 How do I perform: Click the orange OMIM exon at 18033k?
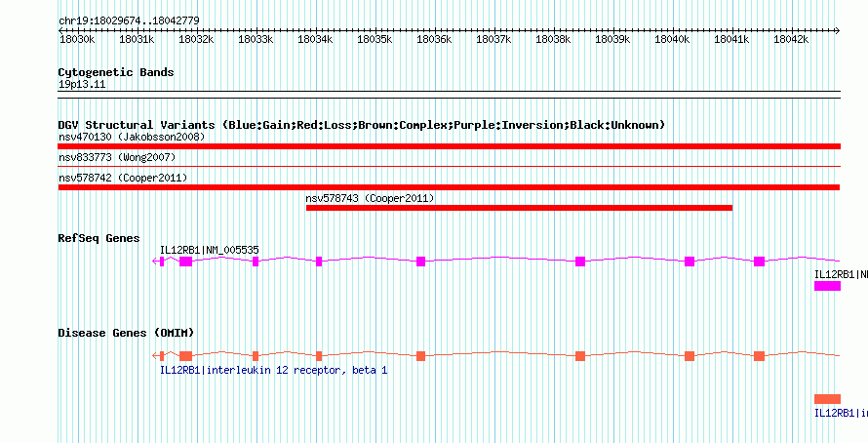256,356
